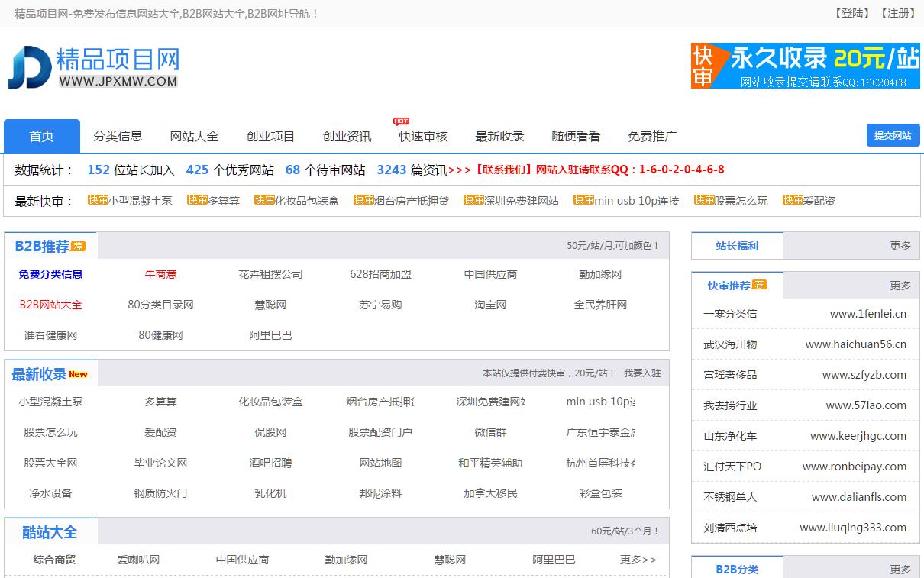The width and height of the screenshot is (924, 578).
Task: Click 更多 in the 快审推荐 panel
Action: [900, 286]
